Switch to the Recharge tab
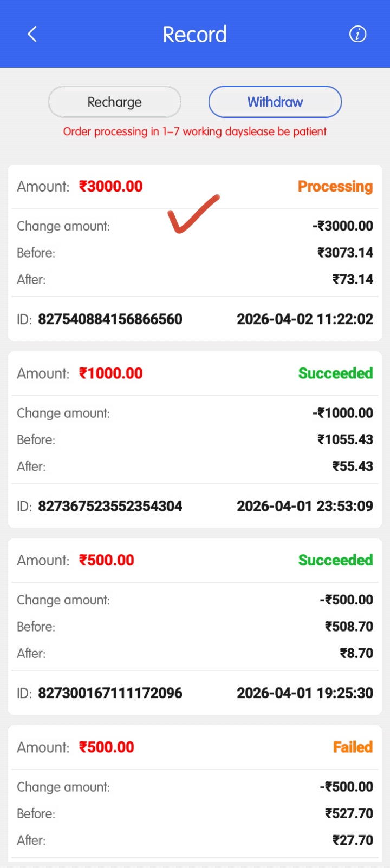 (x=114, y=102)
